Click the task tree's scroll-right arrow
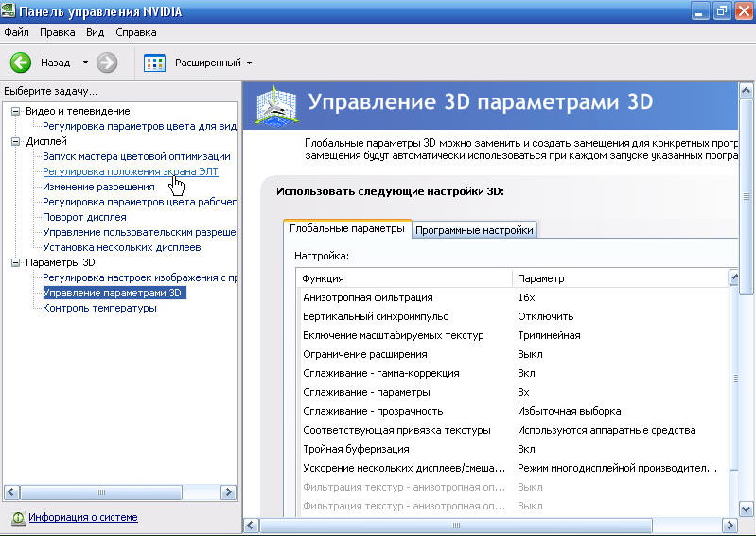Screen dimensions: 756x536 pos(228,492)
